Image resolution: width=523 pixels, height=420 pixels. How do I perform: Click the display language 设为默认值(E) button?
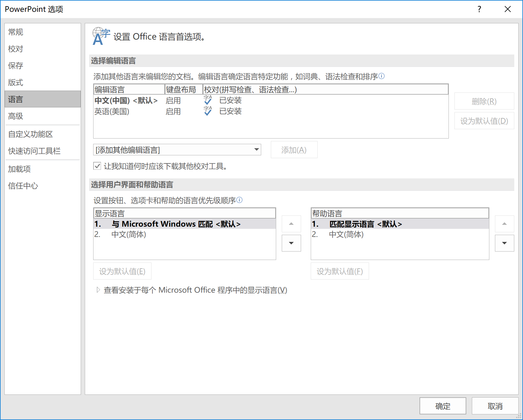click(122, 271)
